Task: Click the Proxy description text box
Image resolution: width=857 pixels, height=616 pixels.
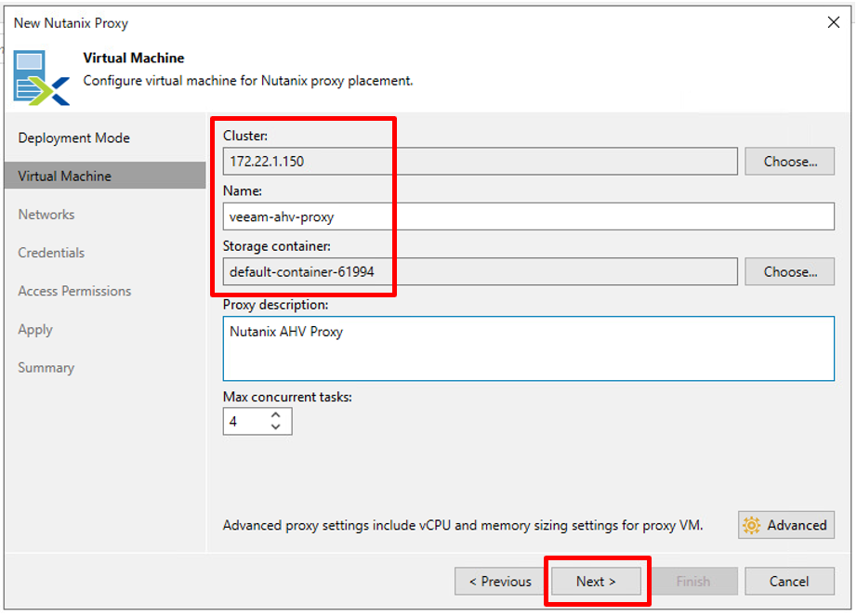Action: coord(529,348)
